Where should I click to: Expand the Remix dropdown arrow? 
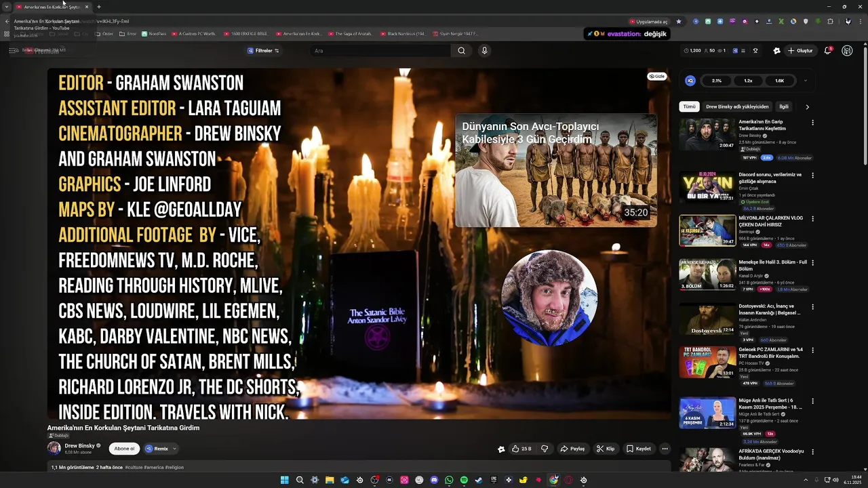click(x=174, y=449)
